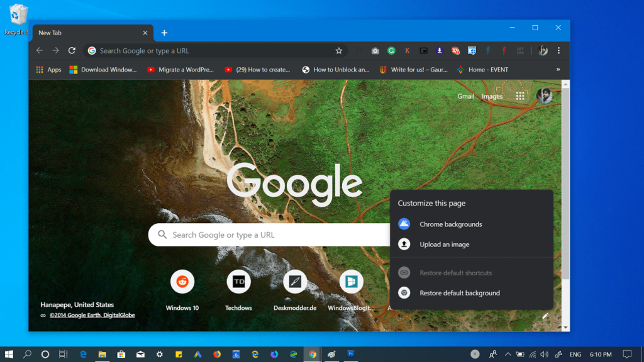The width and height of the screenshot is (644, 362).
Task: Choose Upload an image
Action: 472,244
